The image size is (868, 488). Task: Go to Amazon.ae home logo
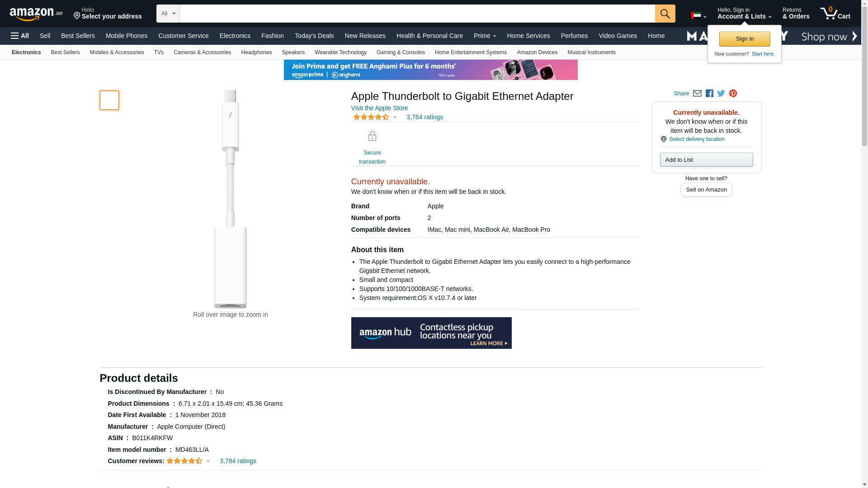tap(36, 14)
